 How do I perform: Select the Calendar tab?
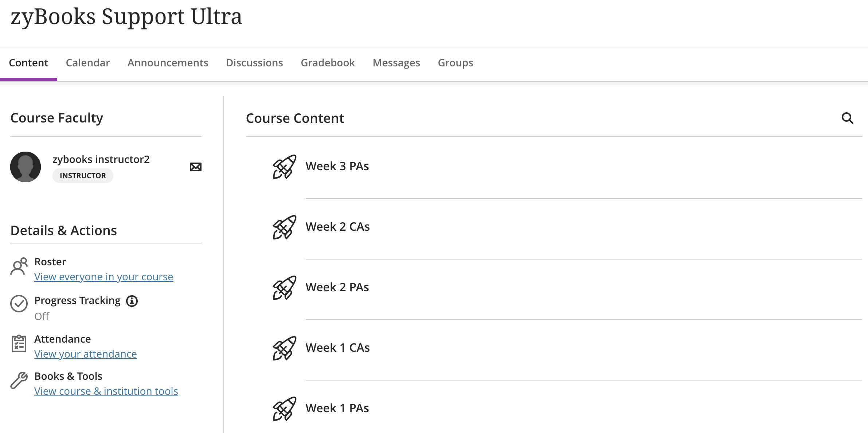pos(87,63)
